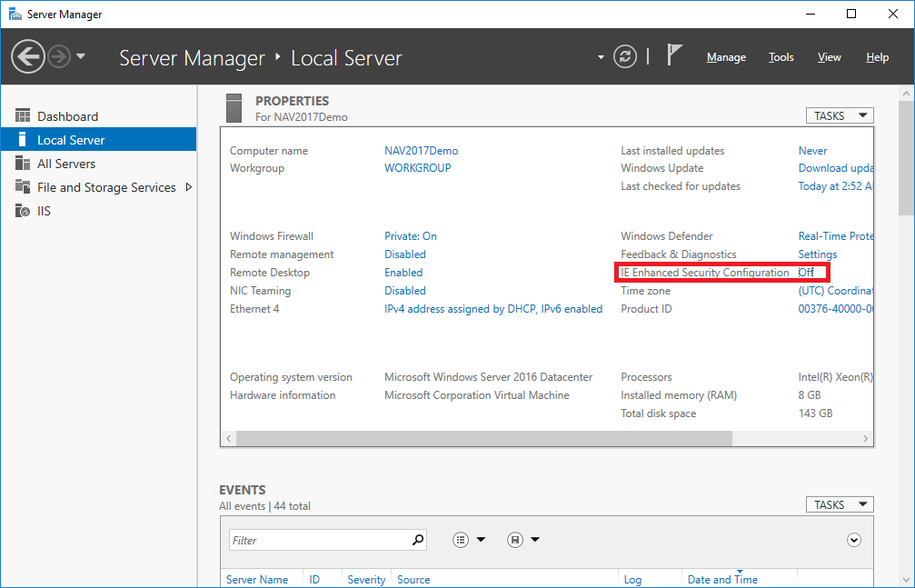Click Feedback & Diagnostics Settings link

pos(818,254)
